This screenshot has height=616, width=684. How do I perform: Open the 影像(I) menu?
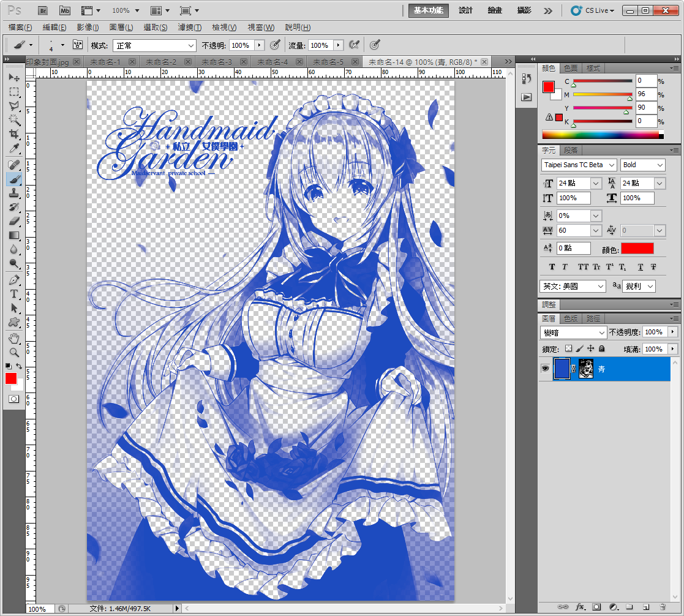(88, 28)
